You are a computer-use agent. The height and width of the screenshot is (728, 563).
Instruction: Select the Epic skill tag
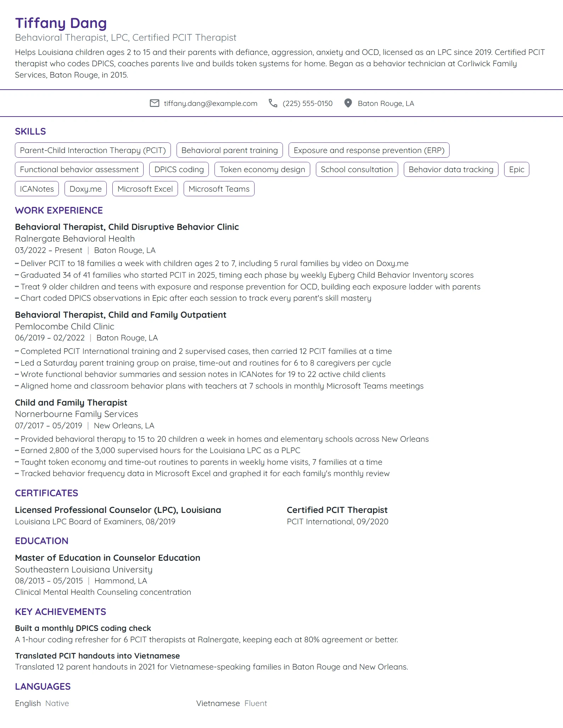click(x=517, y=169)
